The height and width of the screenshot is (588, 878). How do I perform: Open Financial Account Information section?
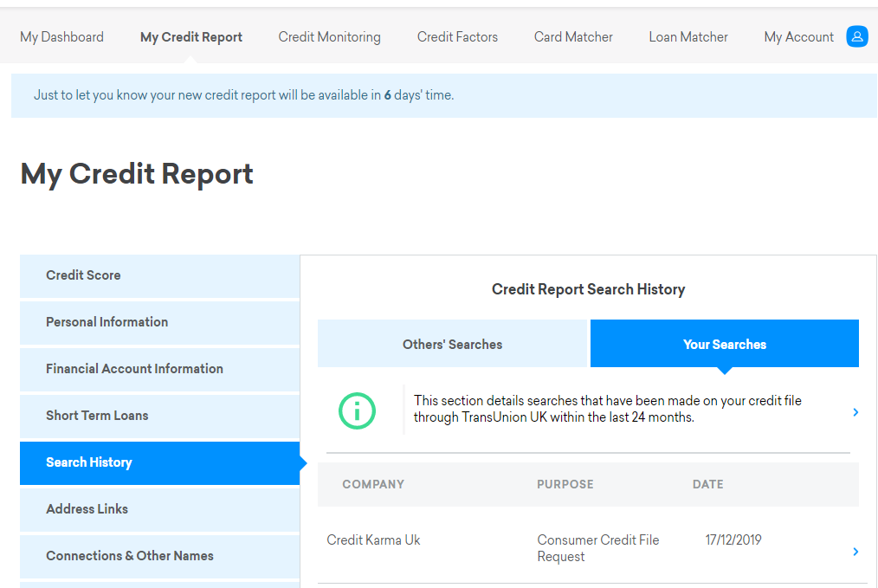tap(159, 369)
